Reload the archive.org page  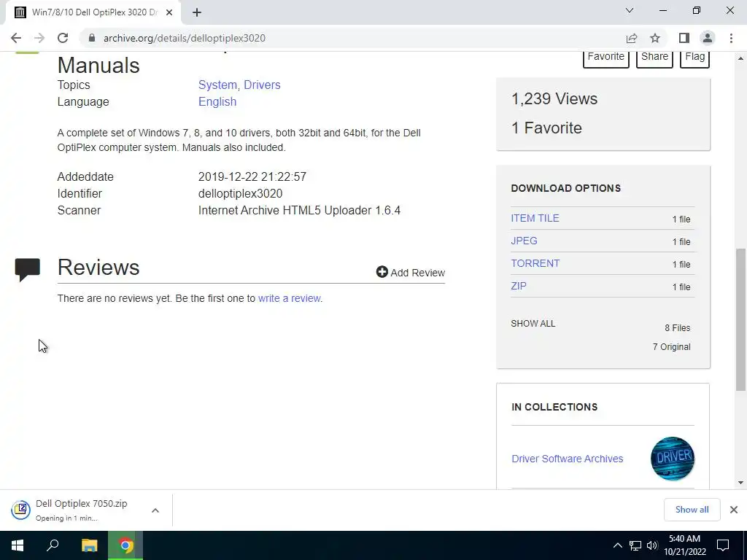click(x=63, y=38)
